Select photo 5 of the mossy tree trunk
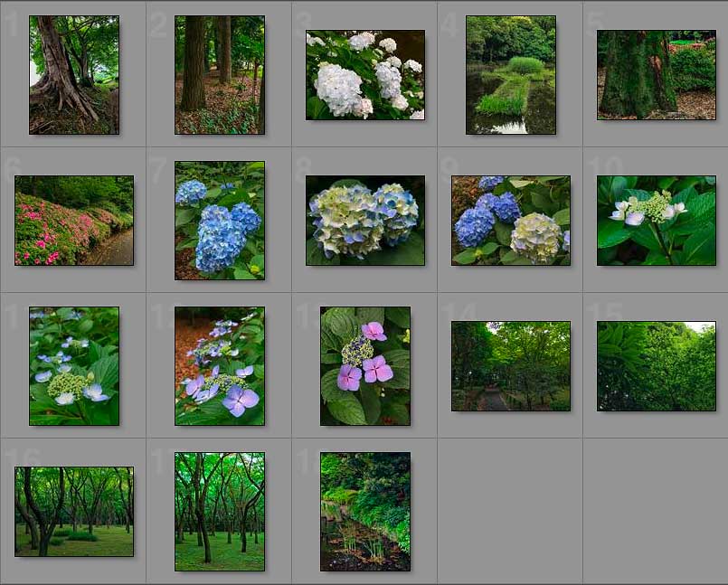 [657, 75]
